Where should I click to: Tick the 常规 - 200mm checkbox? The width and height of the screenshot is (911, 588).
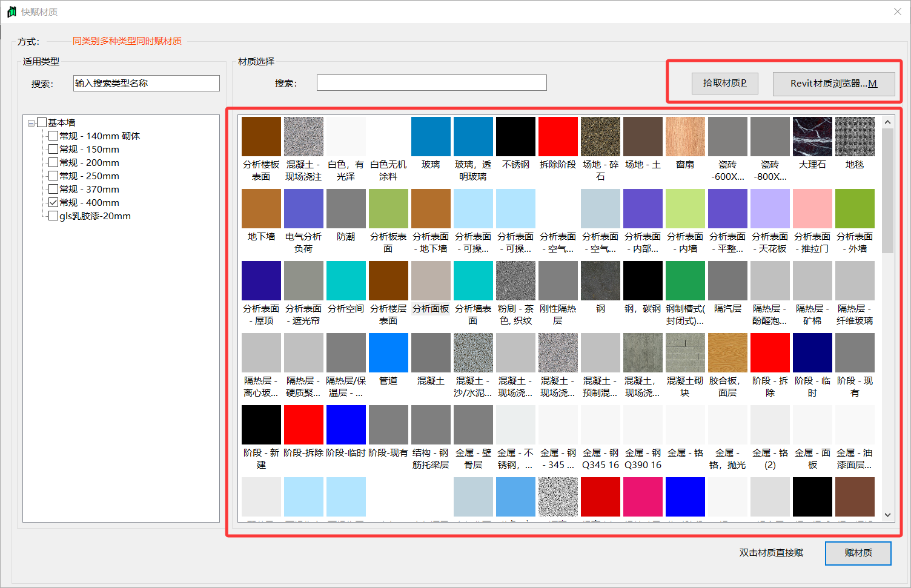click(53, 162)
